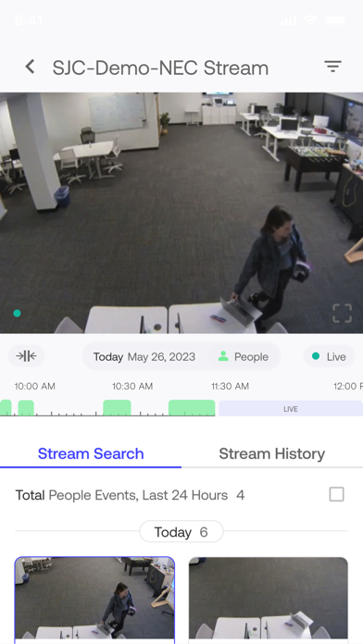Check the Total People Events checkbox
Screen dimensions: 363x644
tap(337, 494)
